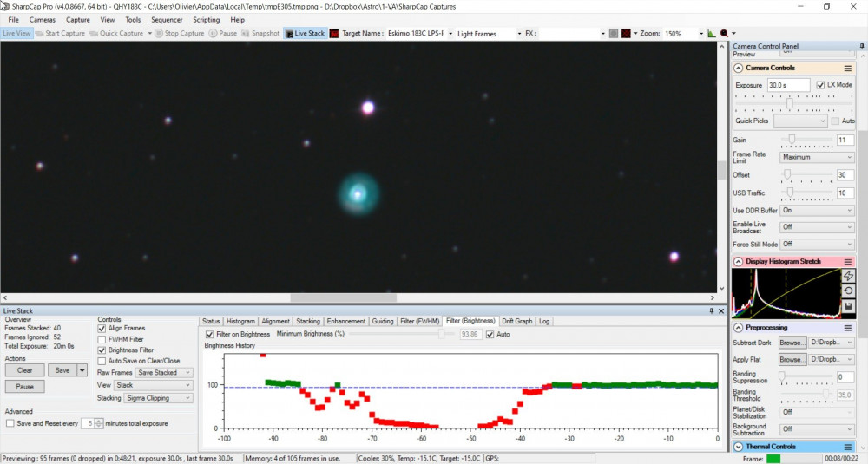Click the red reticule overlay icon
The image size is (868, 464).
pos(626,33)
